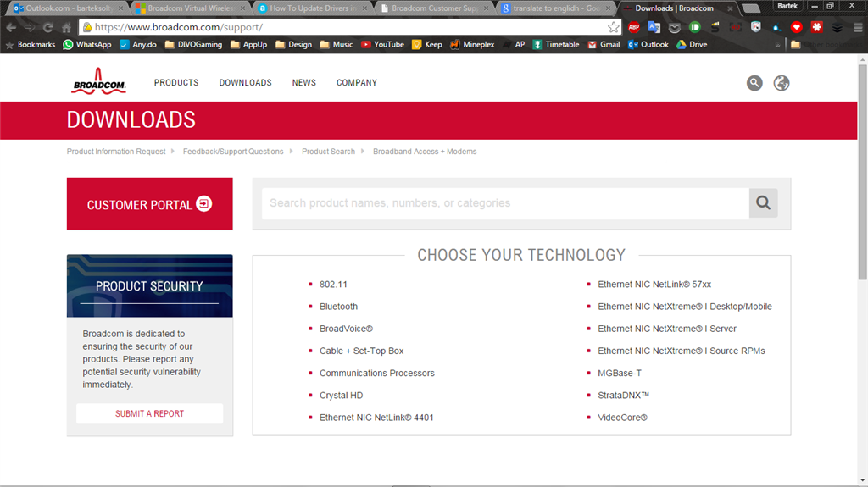868x487 pixels.
Task: Click the search box magnifier button
Action: click(x=764, y=203)
